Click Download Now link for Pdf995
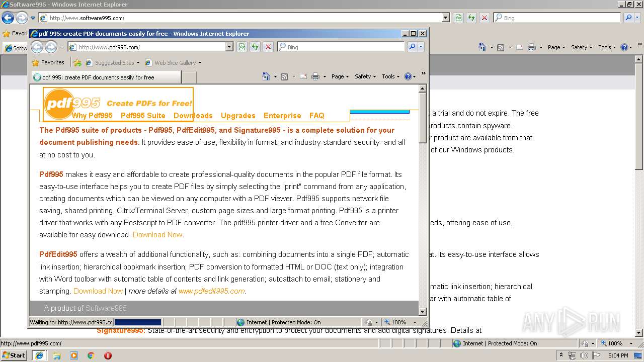The width and height of the screenshot is (644, 362). click(x=157, y=235)
